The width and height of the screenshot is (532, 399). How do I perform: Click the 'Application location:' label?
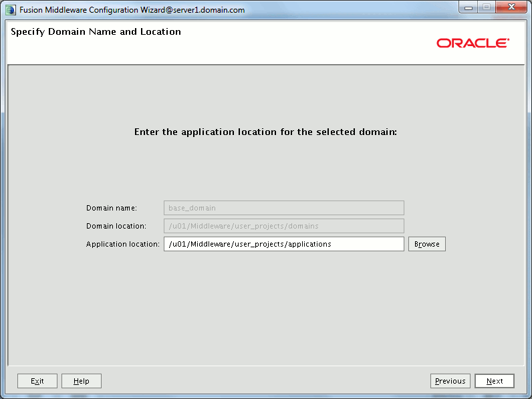123,244
